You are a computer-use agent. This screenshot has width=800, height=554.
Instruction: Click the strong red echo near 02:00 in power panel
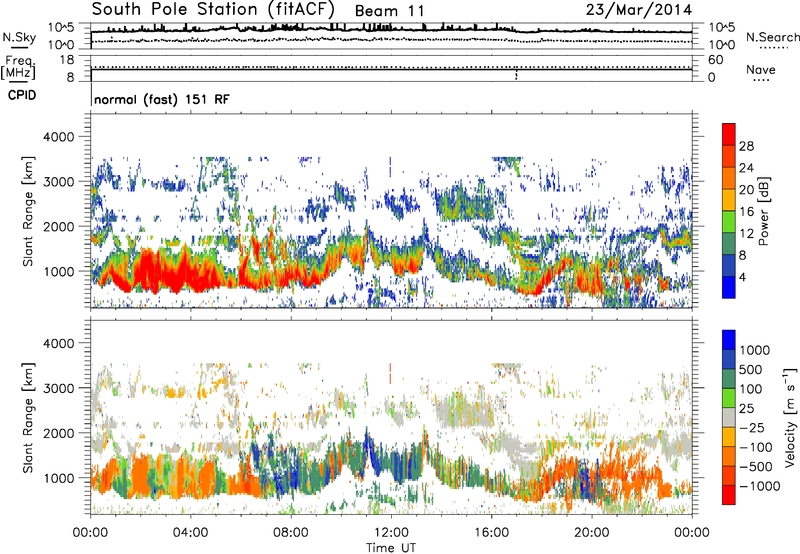148,270
